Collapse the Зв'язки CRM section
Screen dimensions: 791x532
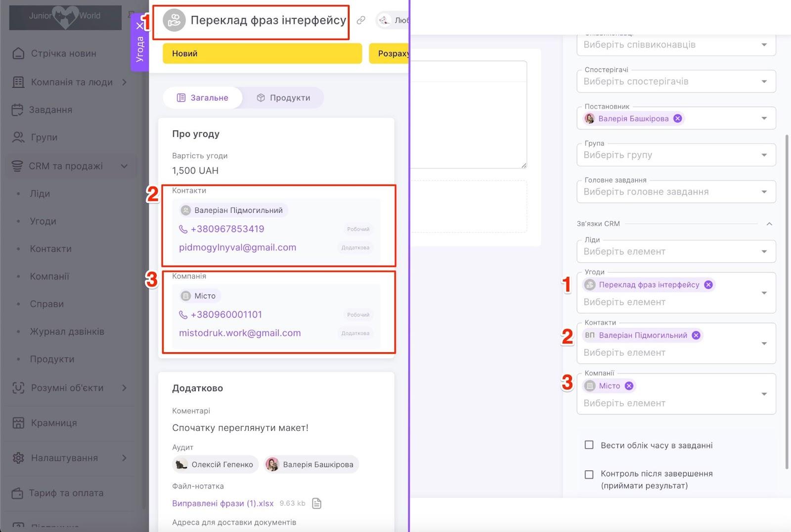769,224
